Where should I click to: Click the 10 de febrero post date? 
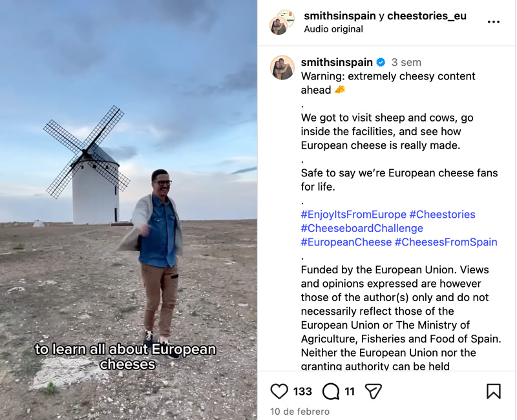300,412
